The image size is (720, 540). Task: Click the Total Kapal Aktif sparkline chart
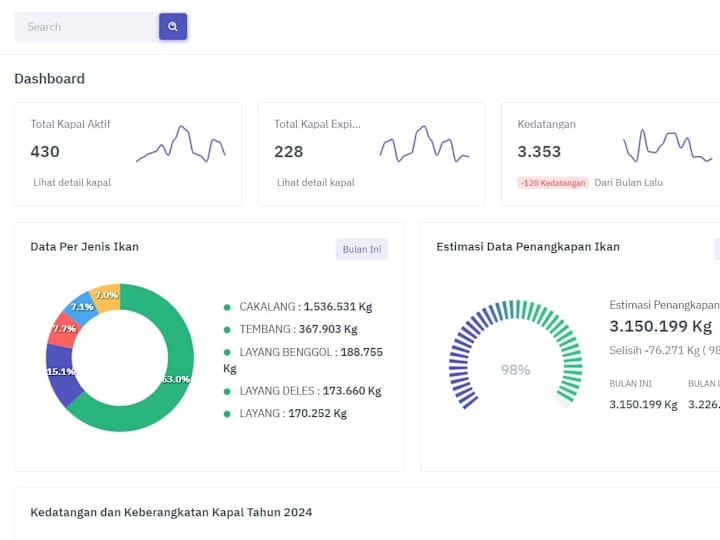(181, 144)
